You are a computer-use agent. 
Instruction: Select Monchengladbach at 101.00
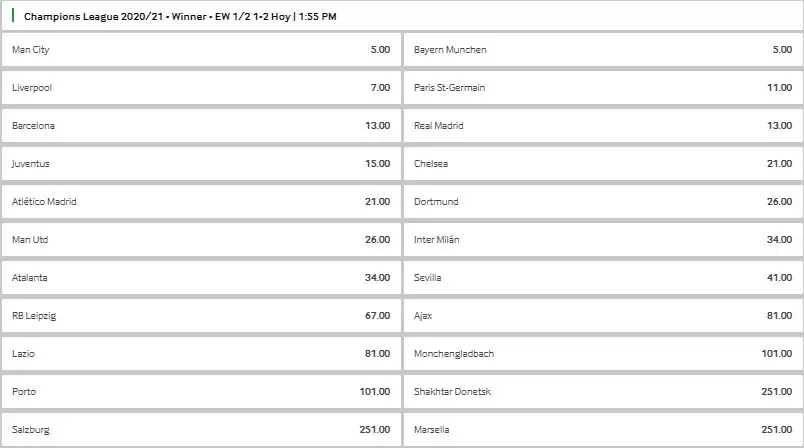(602, 353)
